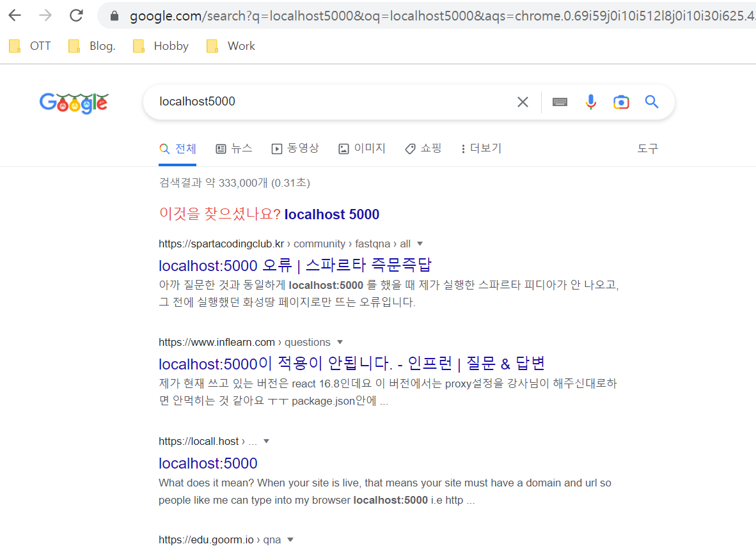Open the on-screen keyboard input tool
This screenshot has height=551, width=756.
point(560,102)
